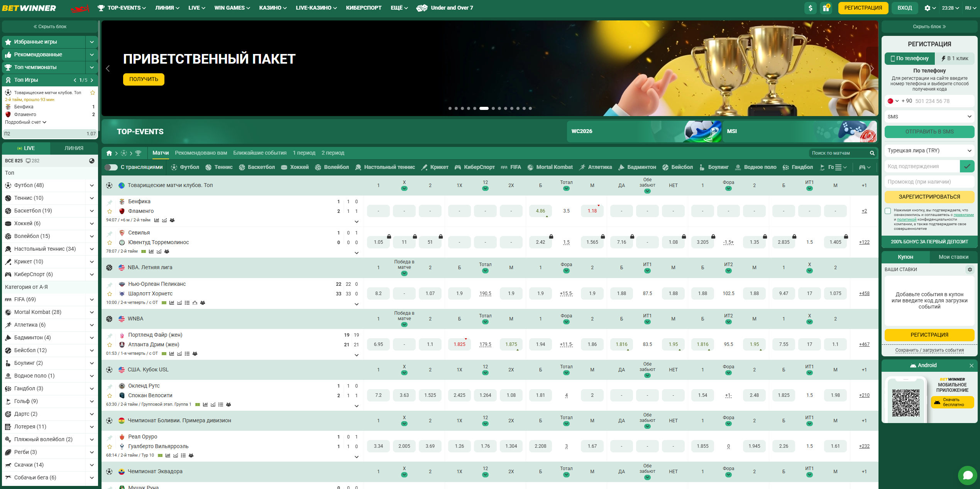Viewport: 980px width, 489px height.
Task: Switch sidebar to ЛИНИЯ mode
Action: [x=74, y=148]
